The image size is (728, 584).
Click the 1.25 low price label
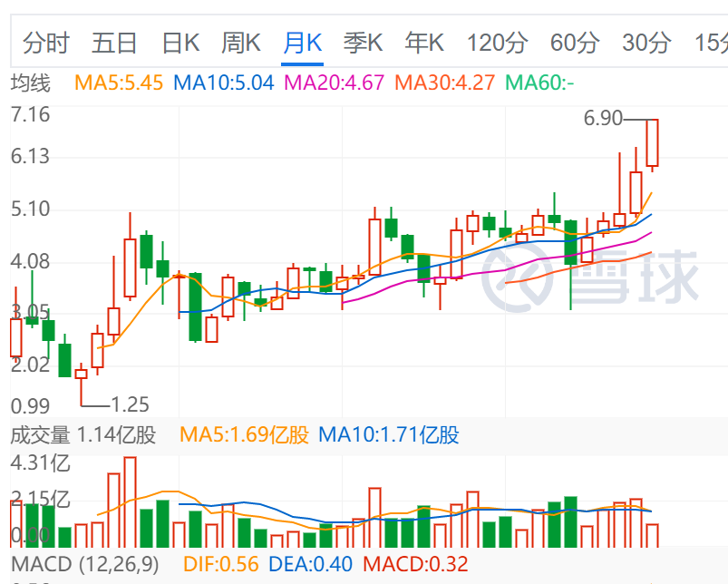click(130, 404)
